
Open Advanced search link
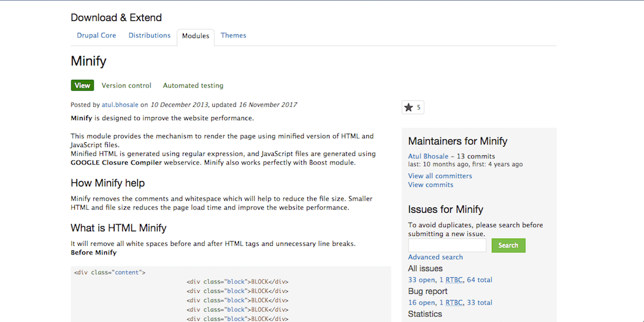(435, 257)
